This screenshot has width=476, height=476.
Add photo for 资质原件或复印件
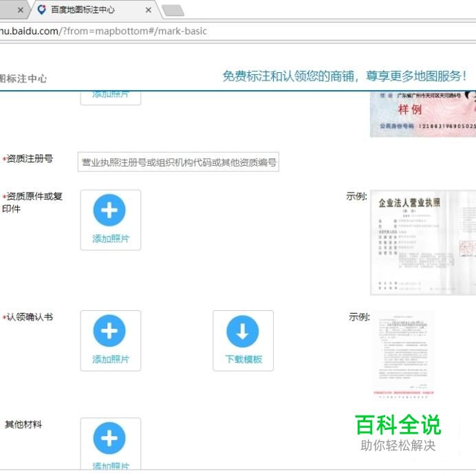[111, 220]
